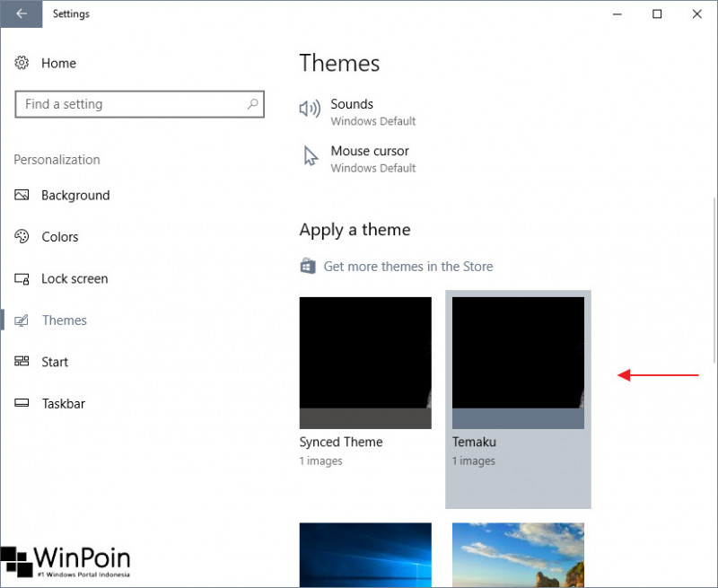Image resolution: width=718 pixels, height=588 pixels.
Task: Click the Home gear icon
Action: tap(22, 63)
